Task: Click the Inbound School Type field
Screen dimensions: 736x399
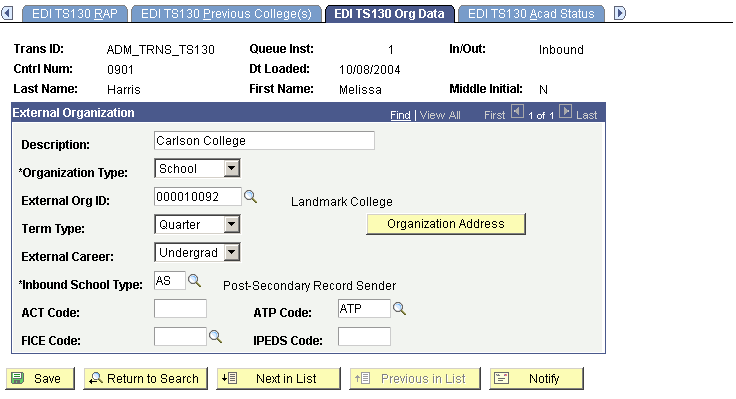Action: (169, 281)
